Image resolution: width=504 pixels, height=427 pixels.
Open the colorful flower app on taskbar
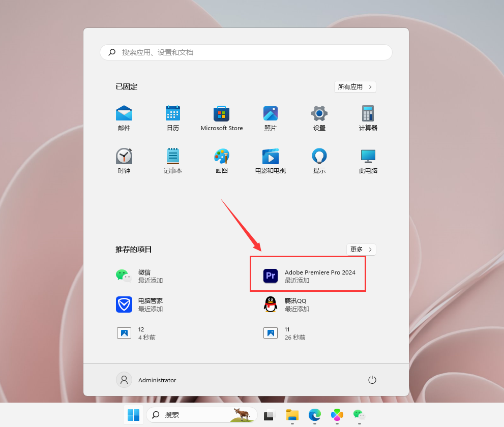tap(337, 415)
